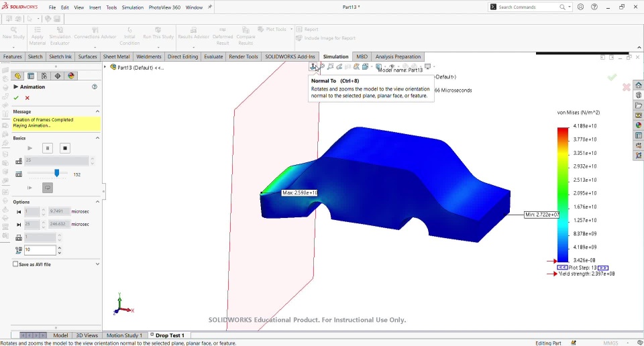Open View Palette in task pane
This screenshot has width=644, height=346.
[x=638, y=115]
